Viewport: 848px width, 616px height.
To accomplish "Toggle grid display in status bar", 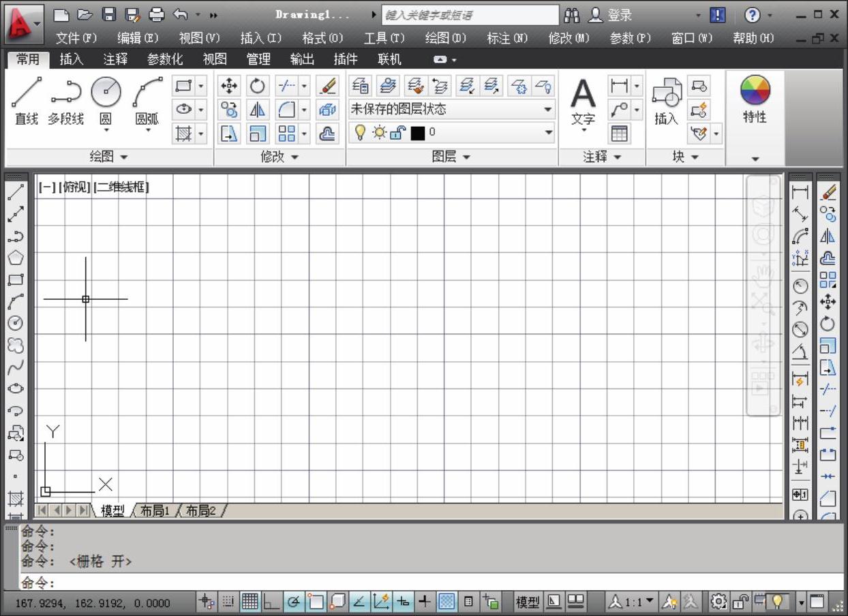I will (250, 602).
